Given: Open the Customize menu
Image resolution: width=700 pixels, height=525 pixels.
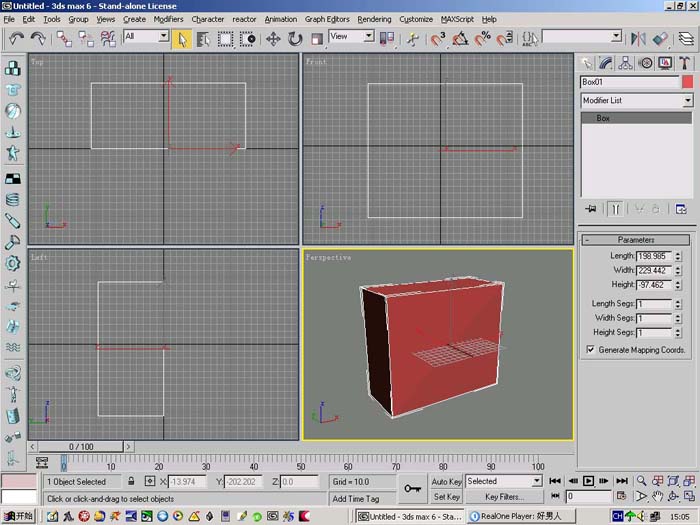Looking at the screenshot, I should pos(416,19).
